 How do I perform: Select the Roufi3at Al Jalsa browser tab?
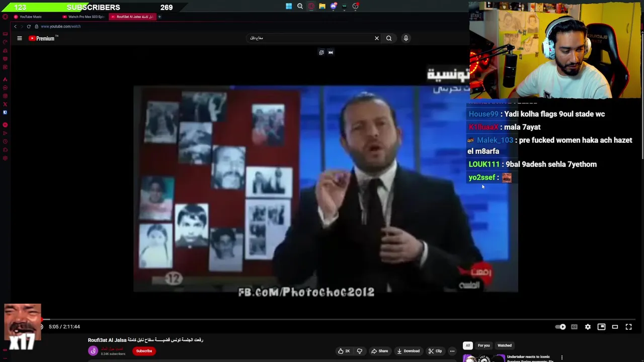point(132,17)
